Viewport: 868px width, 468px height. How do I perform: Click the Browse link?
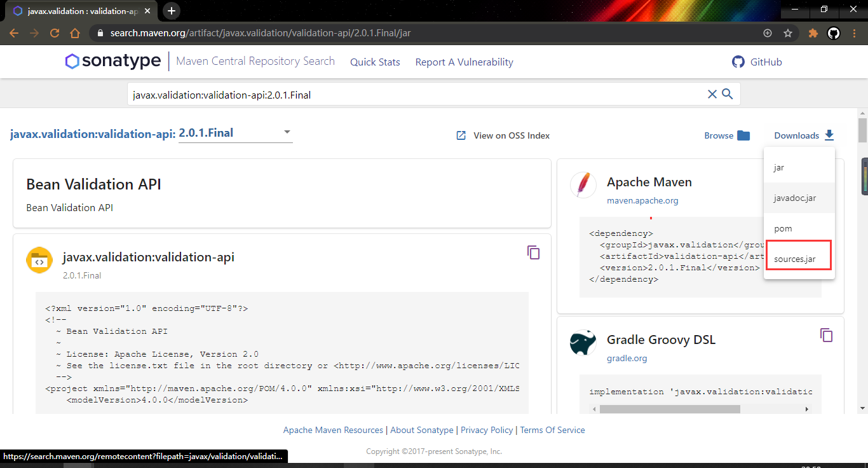pos(719,135)
